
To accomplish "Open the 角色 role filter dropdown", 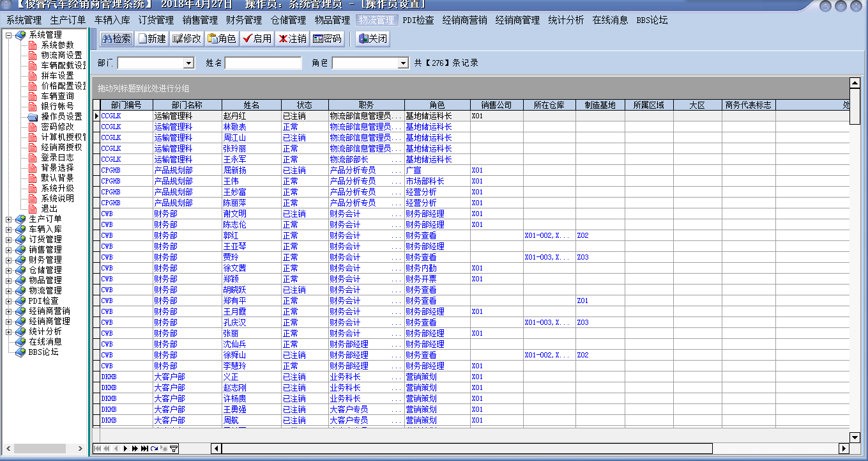I will click(403, 63).
